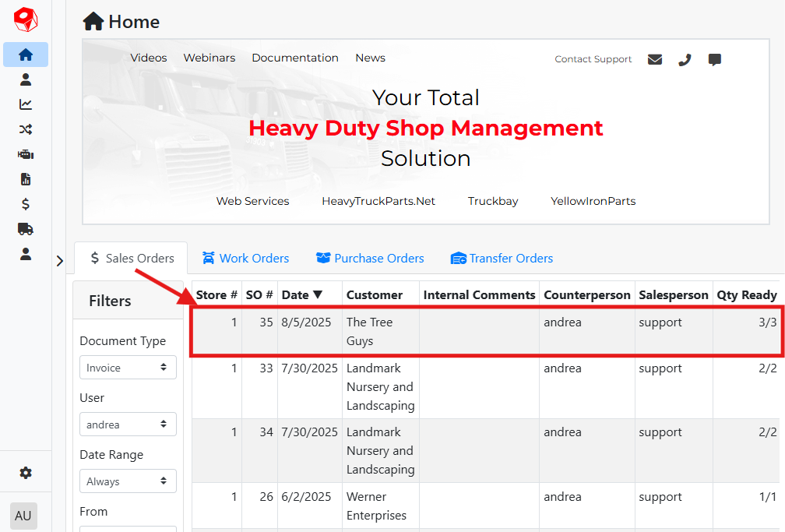This screenshot has height=532, width=785.
Task: Click the Home icon in the sidebar
Action: 26,55
